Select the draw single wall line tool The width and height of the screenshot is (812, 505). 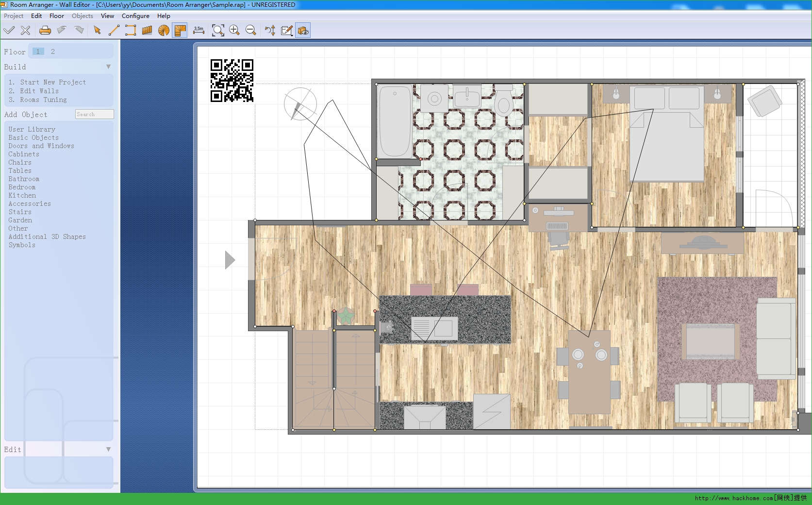114,31
